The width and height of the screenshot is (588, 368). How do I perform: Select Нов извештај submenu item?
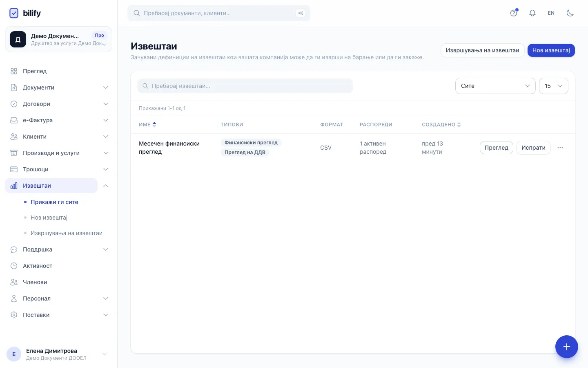(x=49, y=218)
